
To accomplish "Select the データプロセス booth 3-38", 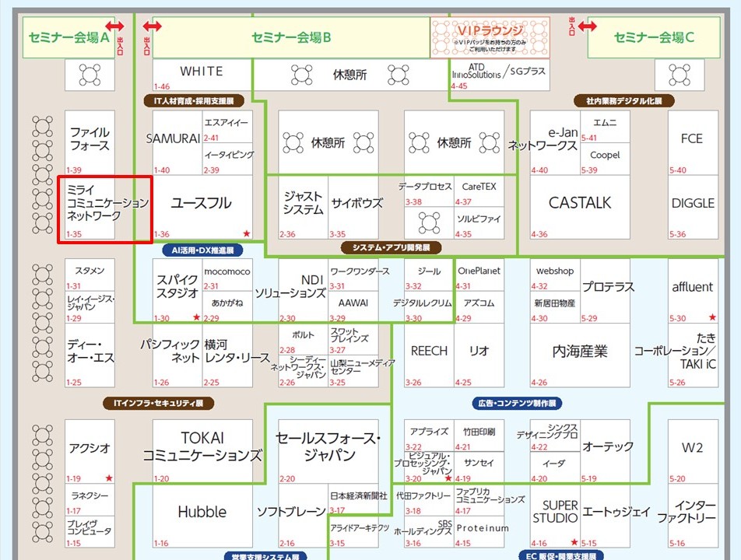I will tap(429, 191).
